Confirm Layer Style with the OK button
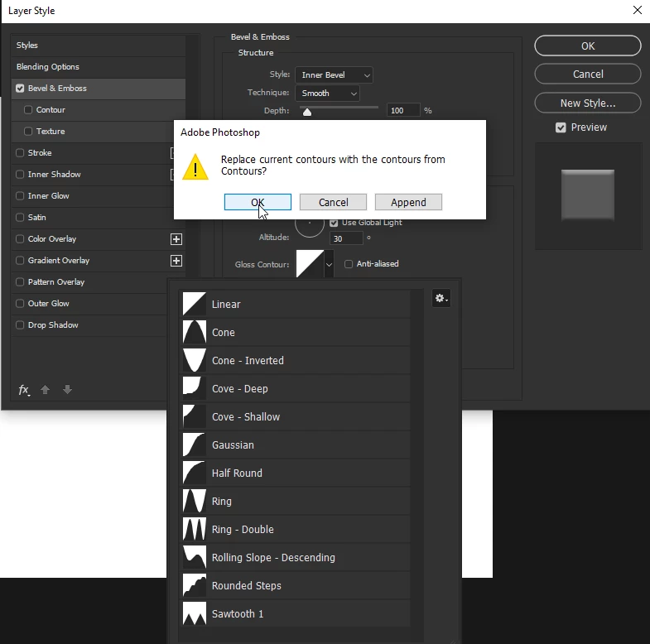This screenshot has height=644, width=650. [x=587, y=46]
